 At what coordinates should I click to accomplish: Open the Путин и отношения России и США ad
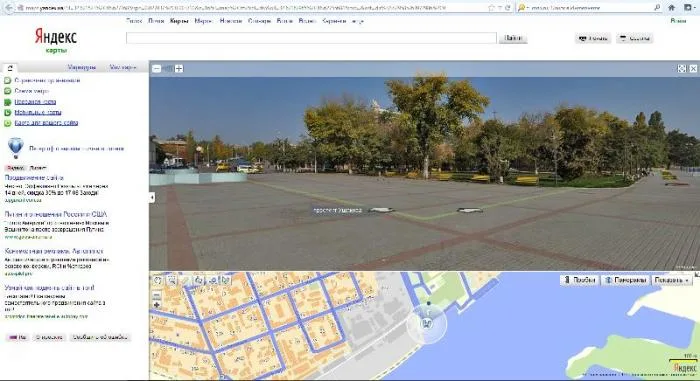click(56, 214)
